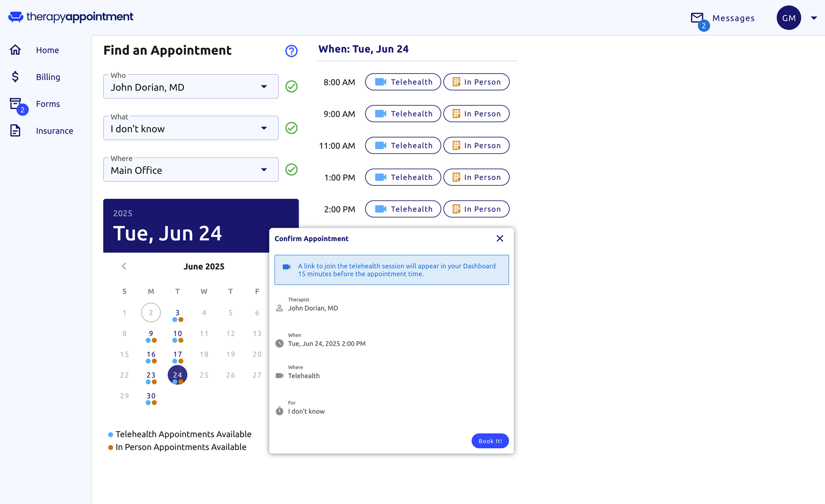Open Forms inbox icon with badge

pyautogui.click(x=16, y=104)
